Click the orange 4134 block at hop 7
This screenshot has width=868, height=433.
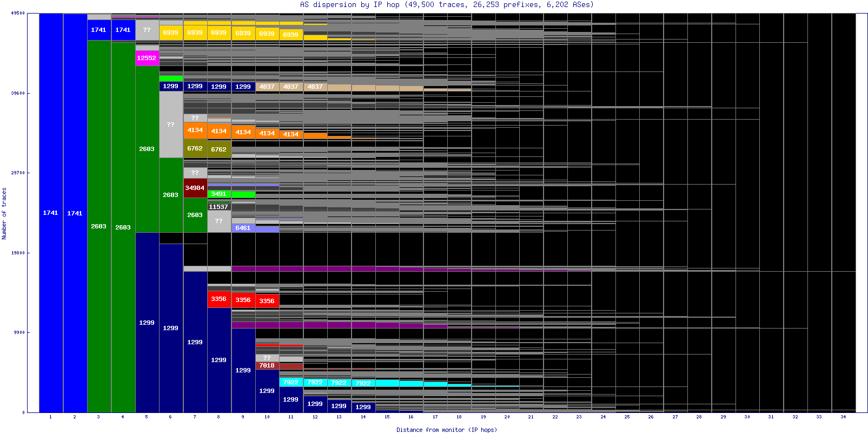click(x=195, y=130)
